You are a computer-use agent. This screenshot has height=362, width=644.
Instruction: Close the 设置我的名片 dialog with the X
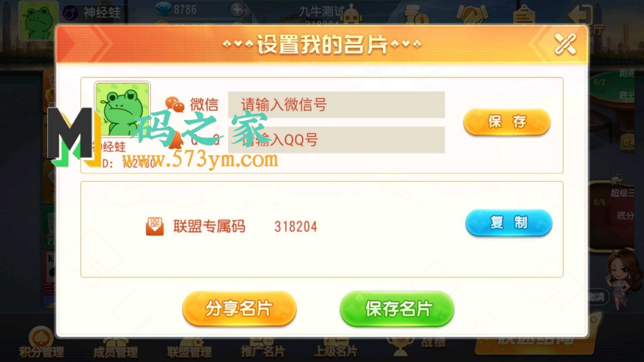pos(565,44)
